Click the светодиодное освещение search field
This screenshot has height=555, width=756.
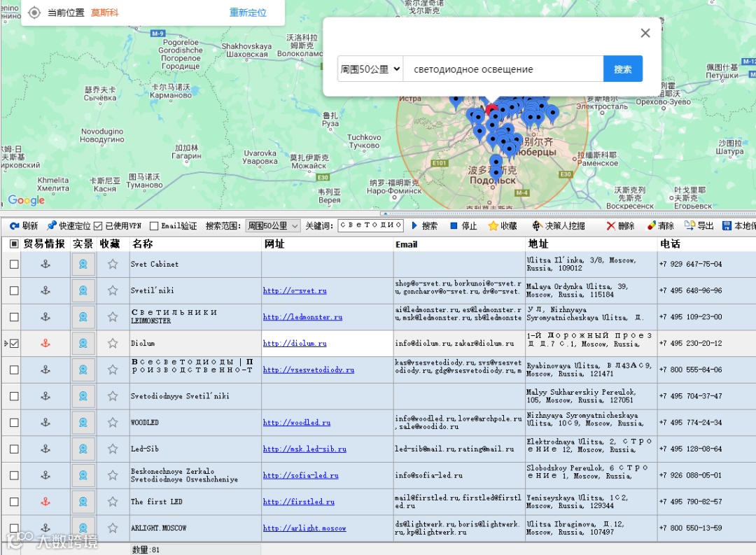click(x=503, y=69)
